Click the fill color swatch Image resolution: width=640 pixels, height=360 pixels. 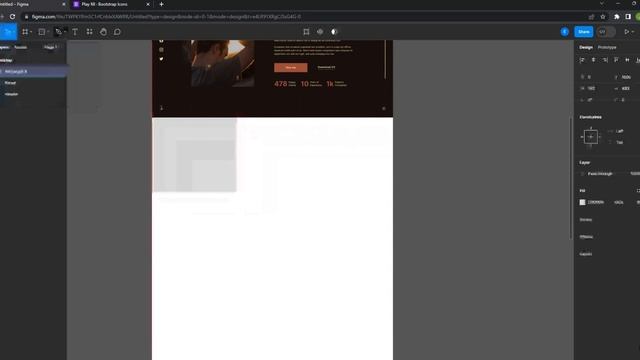coord(582,202)
